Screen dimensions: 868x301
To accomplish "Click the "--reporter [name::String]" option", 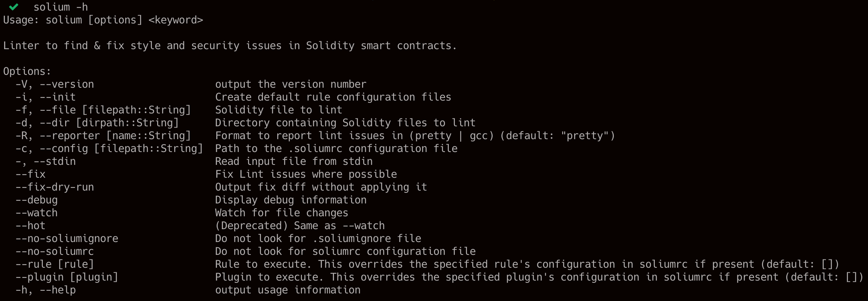I will tap(115, 136).
